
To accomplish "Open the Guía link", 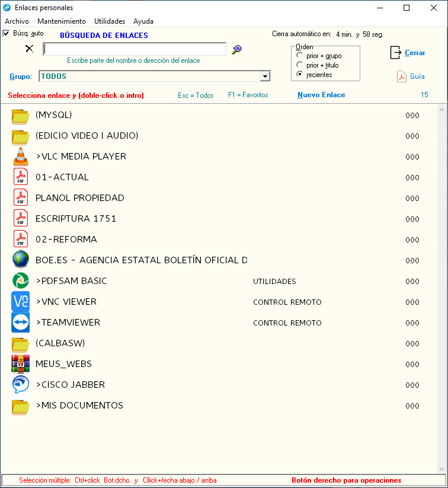I will (417, 76).
